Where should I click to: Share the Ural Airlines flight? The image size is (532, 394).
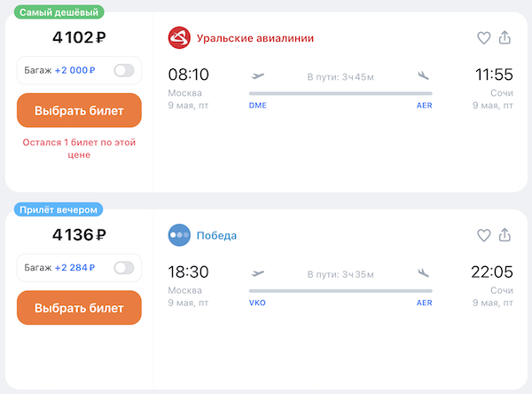click(x=505, y=38)
